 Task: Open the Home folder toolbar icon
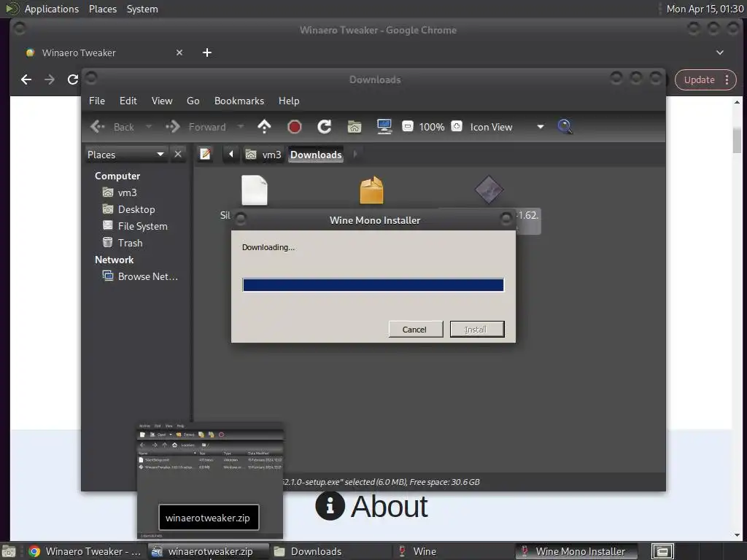coord(354,127)
